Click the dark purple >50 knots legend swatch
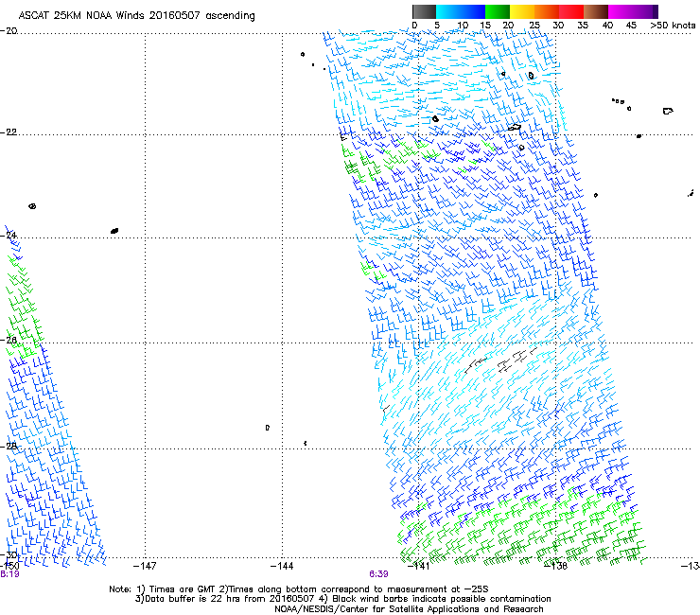The height and width of the screenshot is (615, 700). 655,11
